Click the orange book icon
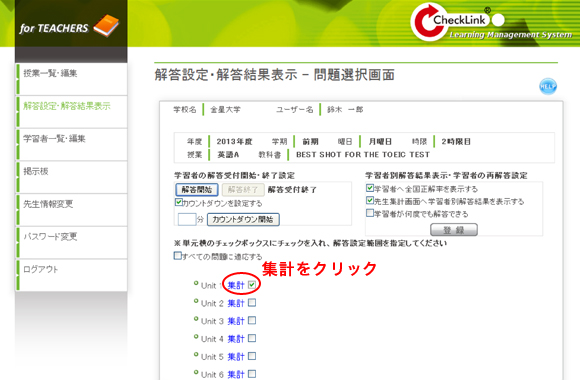Image resolution: width=580 pixels, height=380 pixels. click(107, 26)
